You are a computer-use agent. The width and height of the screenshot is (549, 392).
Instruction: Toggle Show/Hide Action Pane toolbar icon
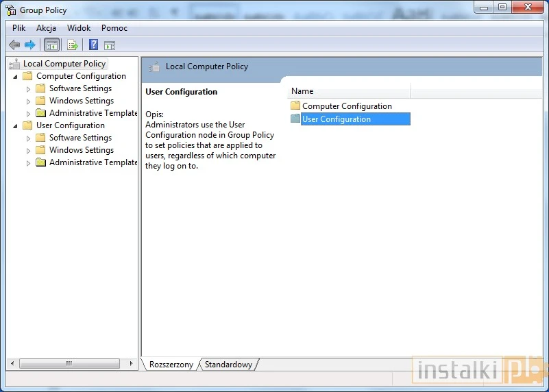tap(110, 45)
